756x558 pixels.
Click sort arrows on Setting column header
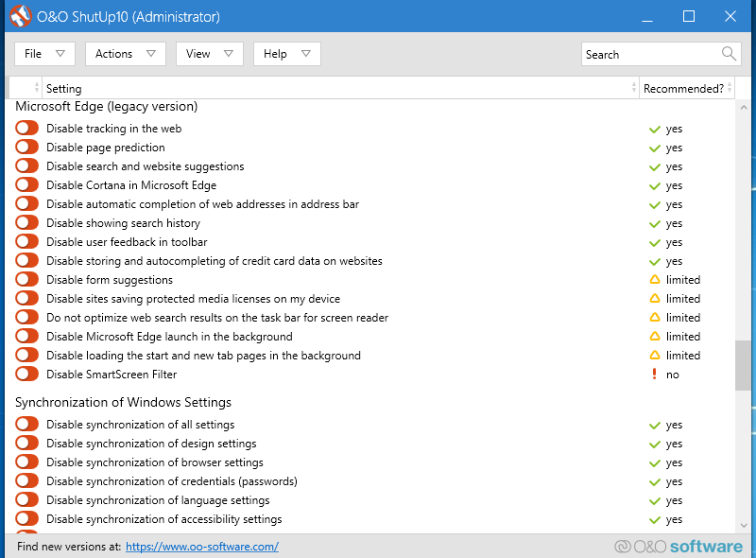click(x=633, y=88)
